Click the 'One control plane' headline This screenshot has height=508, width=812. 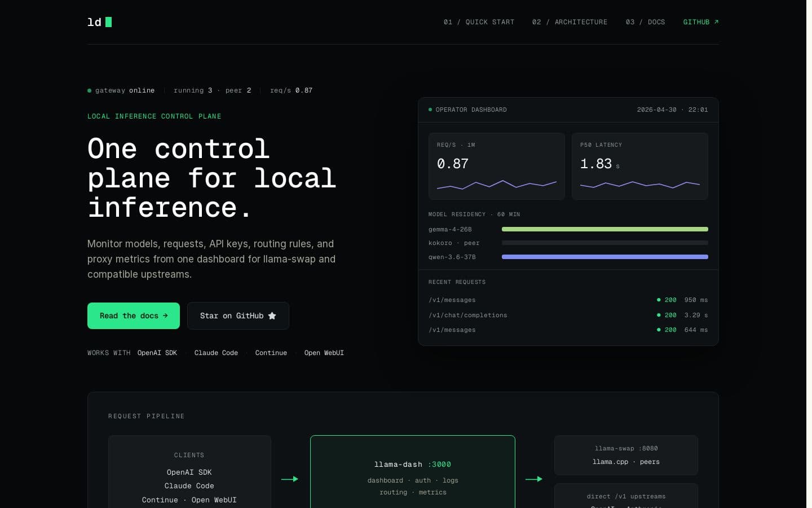[x=212, y=178]
